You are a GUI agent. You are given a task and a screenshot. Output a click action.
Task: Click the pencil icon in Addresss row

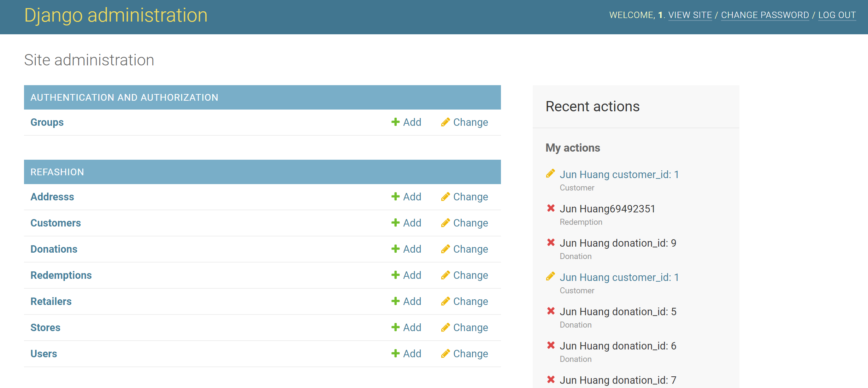tap(445, 196)
